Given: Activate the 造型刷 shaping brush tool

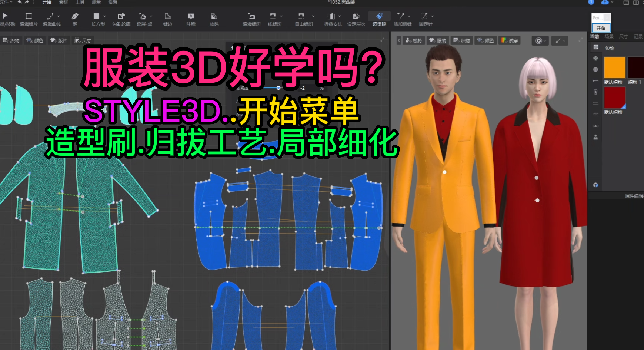Looking at the screenshot, I should click(x=379, y=19).
